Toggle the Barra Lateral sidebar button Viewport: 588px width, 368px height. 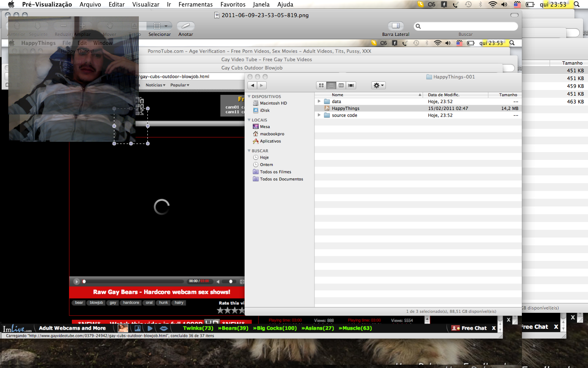[396, 26]
